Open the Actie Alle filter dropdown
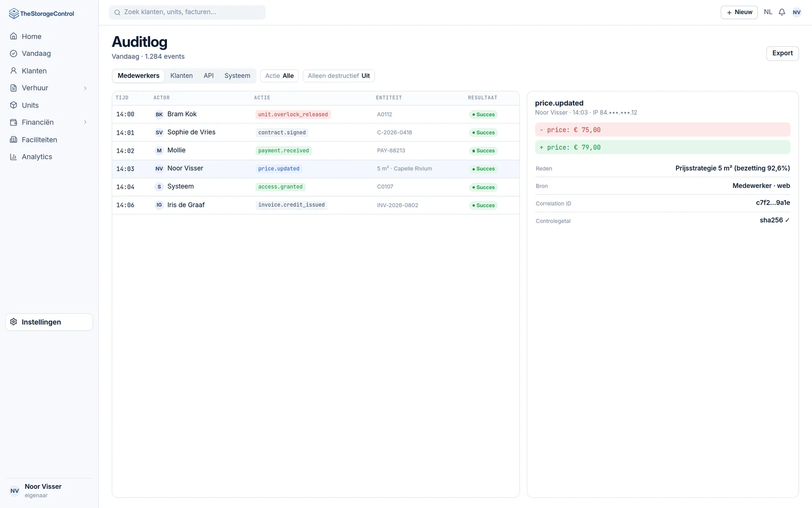Viewport: 812px width, 508px height. [279, 76]
